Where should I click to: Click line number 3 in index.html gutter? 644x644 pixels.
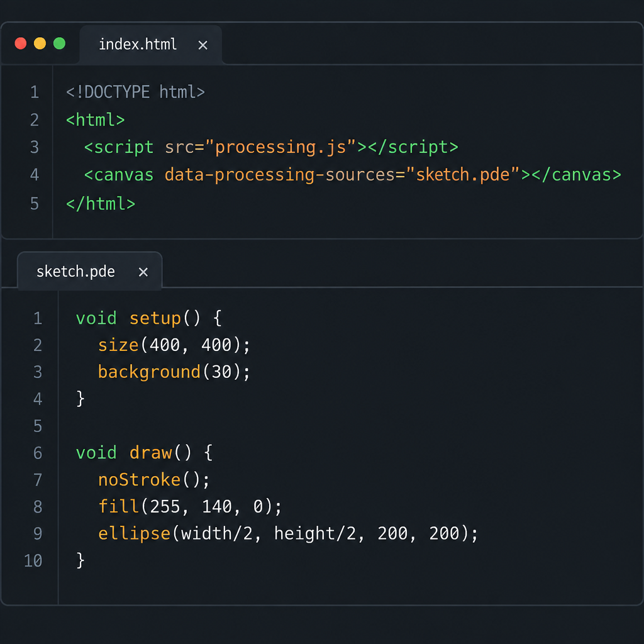pos(35,147)
